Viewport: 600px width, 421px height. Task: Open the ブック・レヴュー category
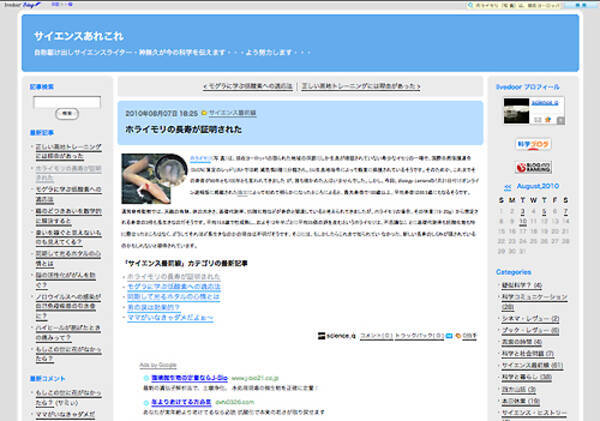coord(530,330)
